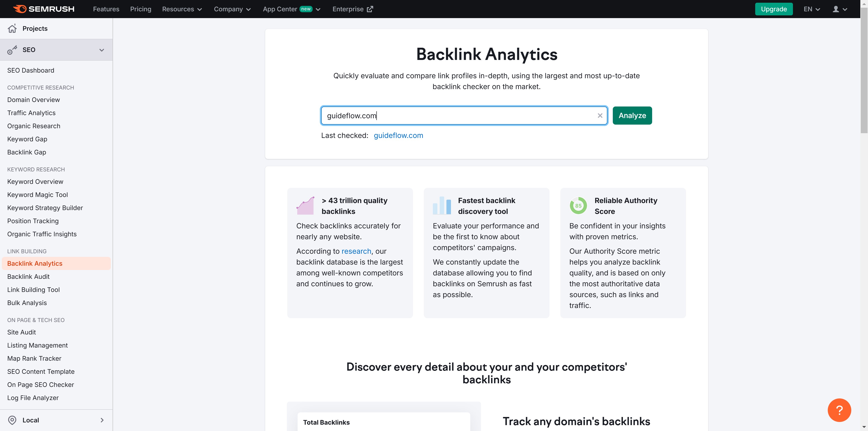Select Backlink Audit in sidebar

(x=28, y=277)
